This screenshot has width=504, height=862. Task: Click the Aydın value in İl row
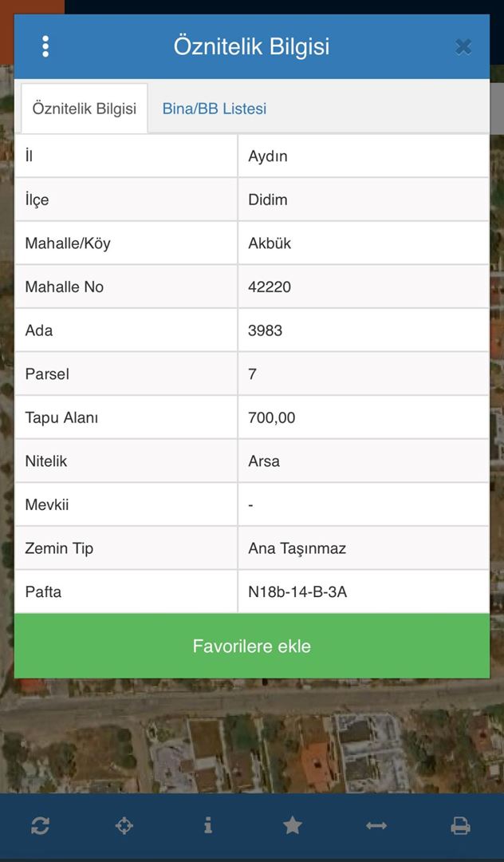tap(268, 156)
